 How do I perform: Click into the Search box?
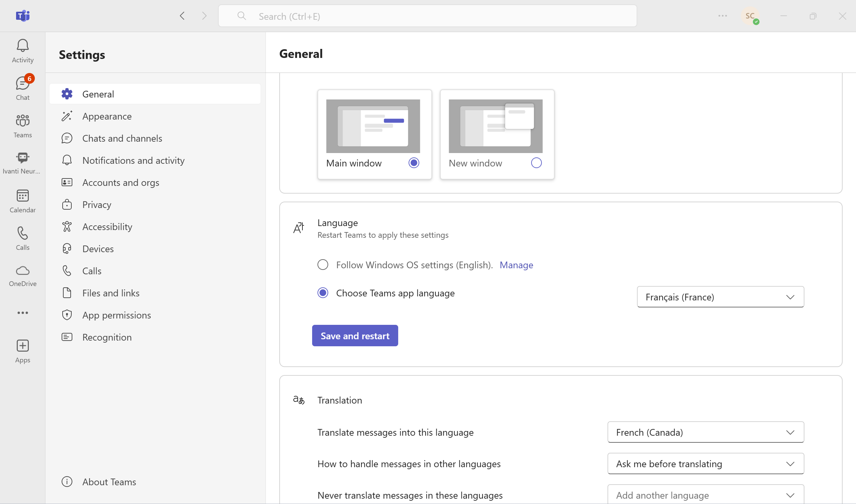click(427, 16)
